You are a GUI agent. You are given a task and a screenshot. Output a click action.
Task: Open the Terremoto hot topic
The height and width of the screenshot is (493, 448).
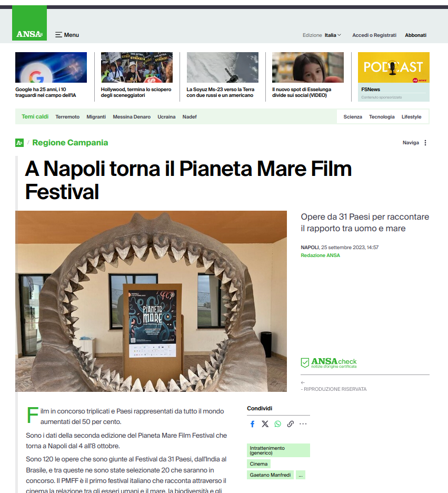click(x=67, y=116)
